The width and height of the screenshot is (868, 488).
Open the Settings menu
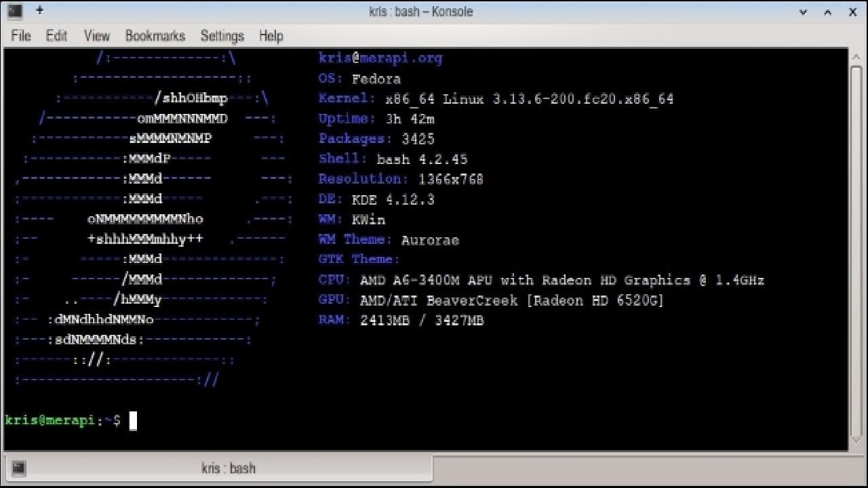[222, 36]
